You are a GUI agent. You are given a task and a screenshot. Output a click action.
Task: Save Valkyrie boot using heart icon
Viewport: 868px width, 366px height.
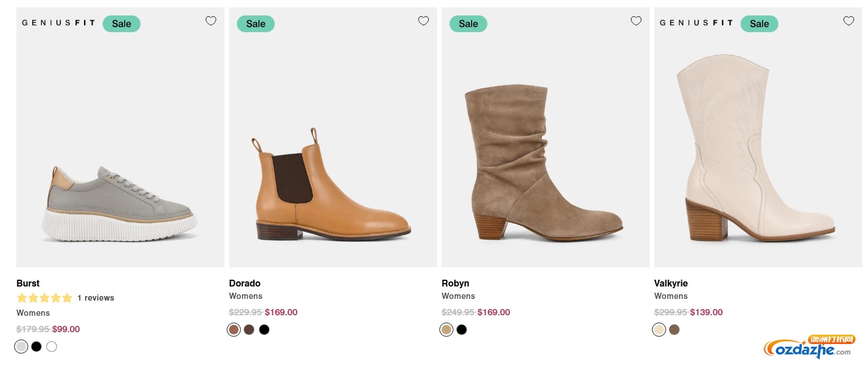click(x=848, y=21)
